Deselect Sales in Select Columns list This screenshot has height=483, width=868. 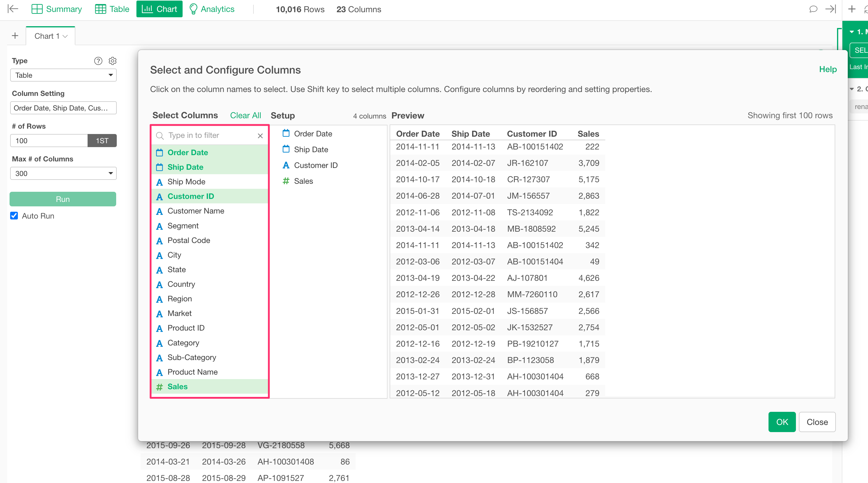210,387
